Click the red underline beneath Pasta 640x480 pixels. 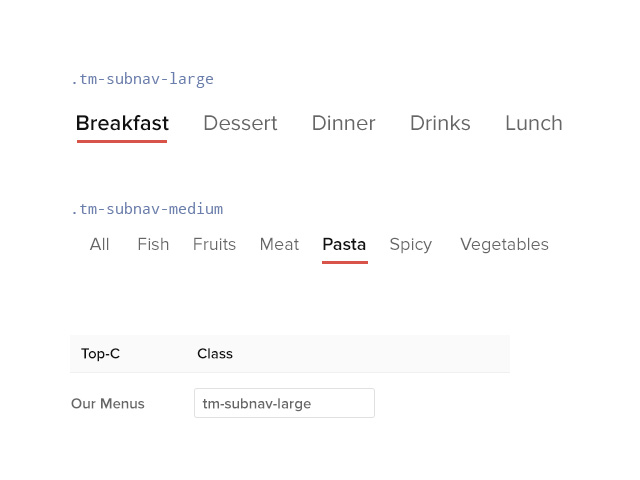344,262
